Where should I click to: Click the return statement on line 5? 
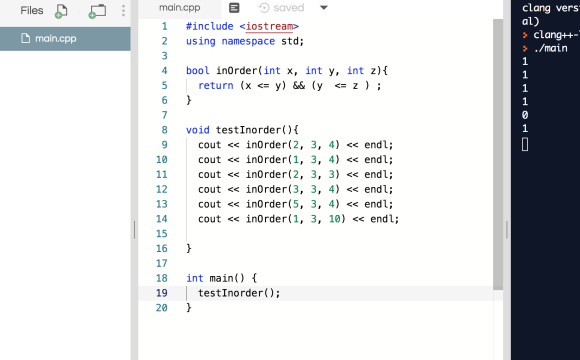(x=289, y=85)
